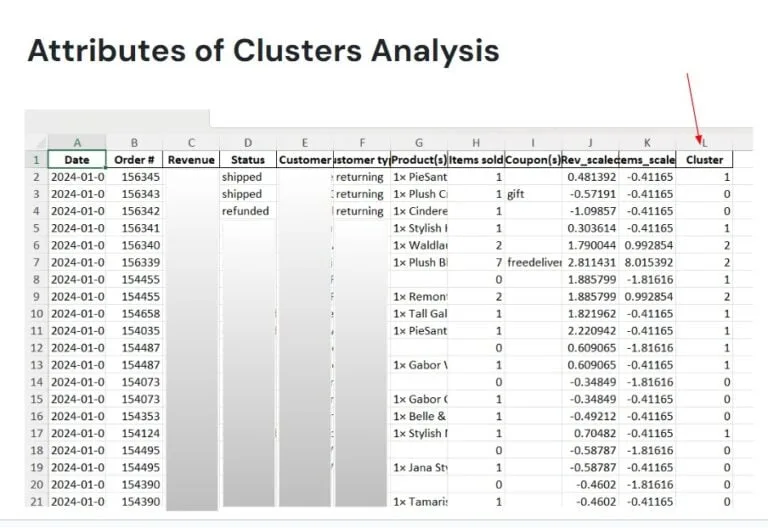Click order number 154124
The height and width of the screenshot is (528, 768).
coord(134,433)
